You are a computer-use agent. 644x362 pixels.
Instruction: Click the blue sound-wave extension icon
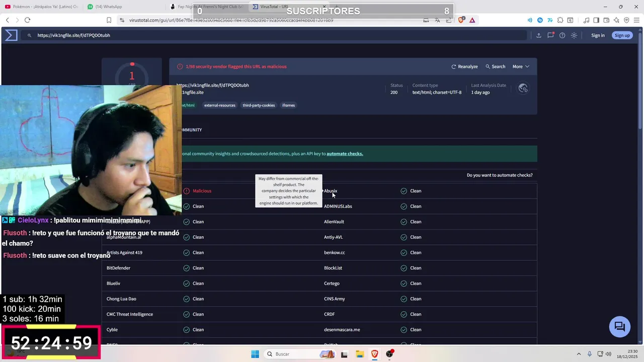(530, 20)
